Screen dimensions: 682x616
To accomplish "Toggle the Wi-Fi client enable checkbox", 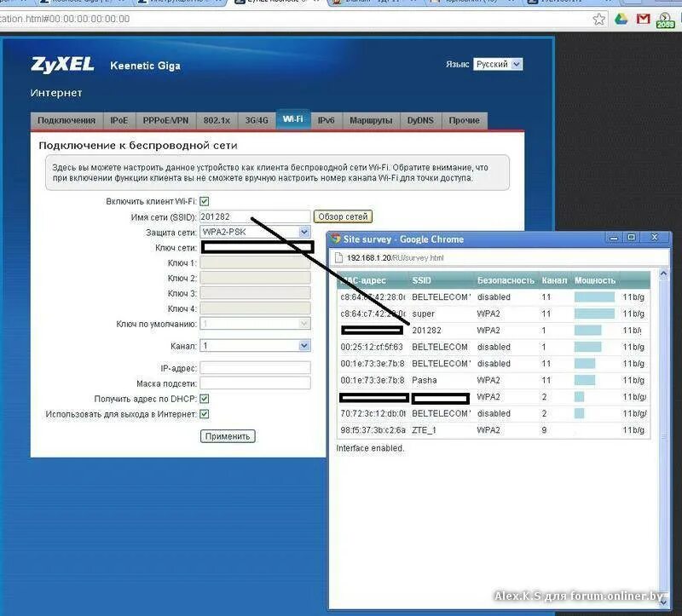I will tap(204, 201).
